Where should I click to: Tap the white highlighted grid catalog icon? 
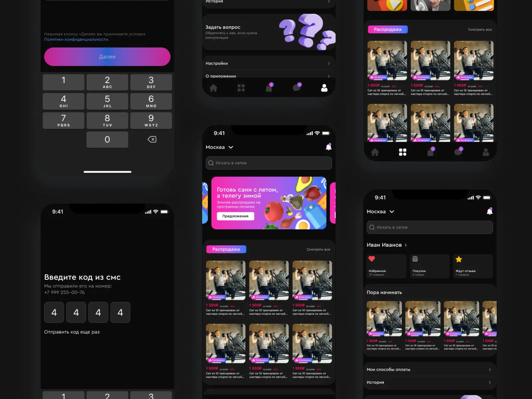(402, 152)
